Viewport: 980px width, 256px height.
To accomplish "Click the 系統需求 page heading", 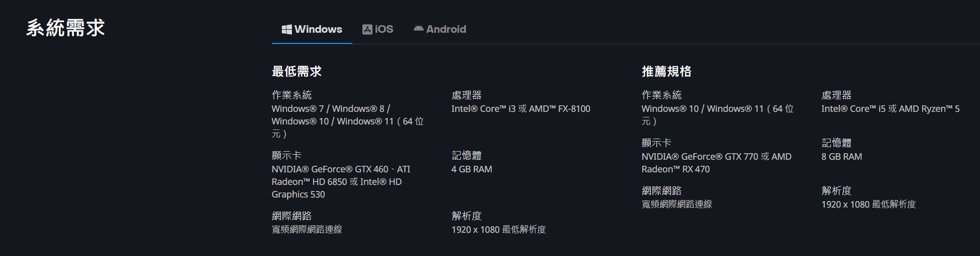I will point(65,28).
